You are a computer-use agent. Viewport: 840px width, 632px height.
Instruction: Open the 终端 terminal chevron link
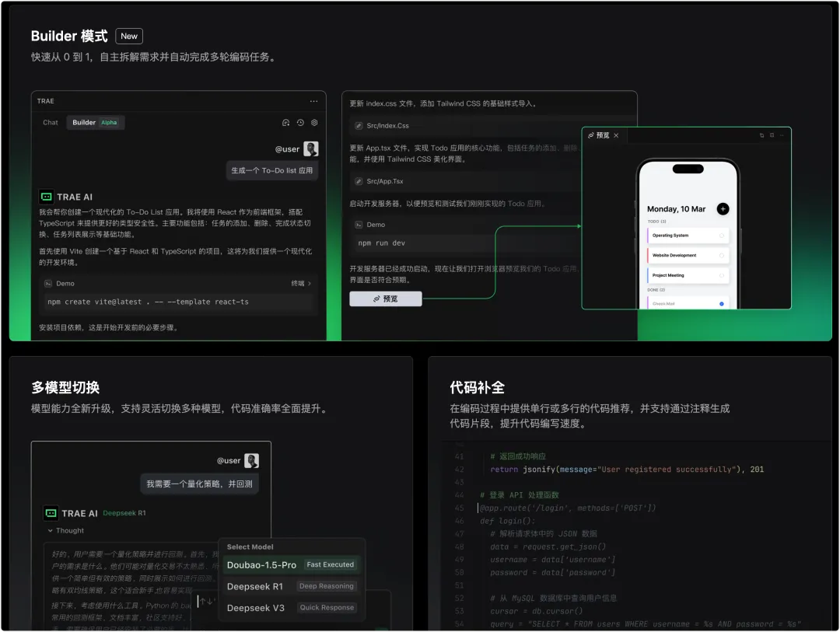301,283
